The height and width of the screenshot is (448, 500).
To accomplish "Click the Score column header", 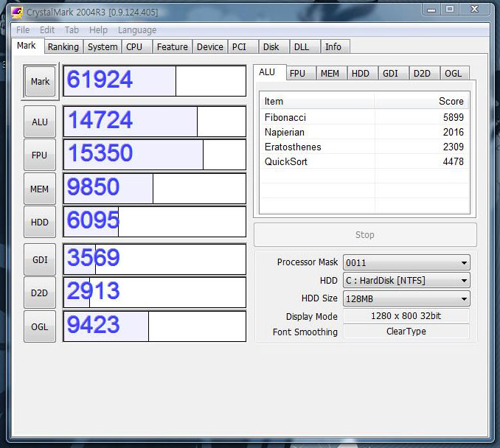I will point(421,102).
